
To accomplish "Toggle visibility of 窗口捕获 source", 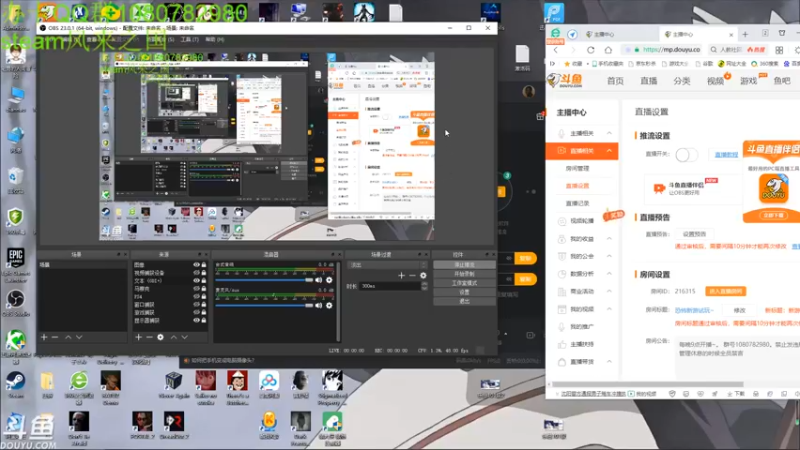I will [x=196, y=305].
